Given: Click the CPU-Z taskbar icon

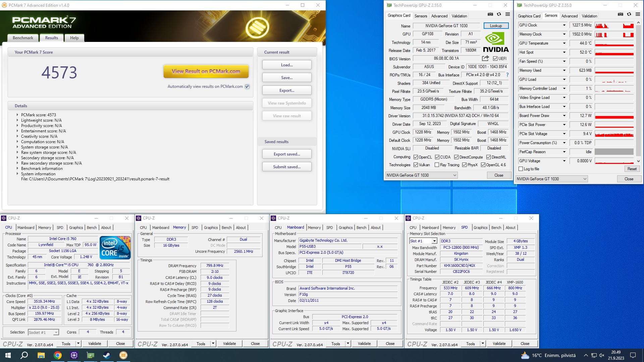Looking at the screenshot, I should 74,355.
